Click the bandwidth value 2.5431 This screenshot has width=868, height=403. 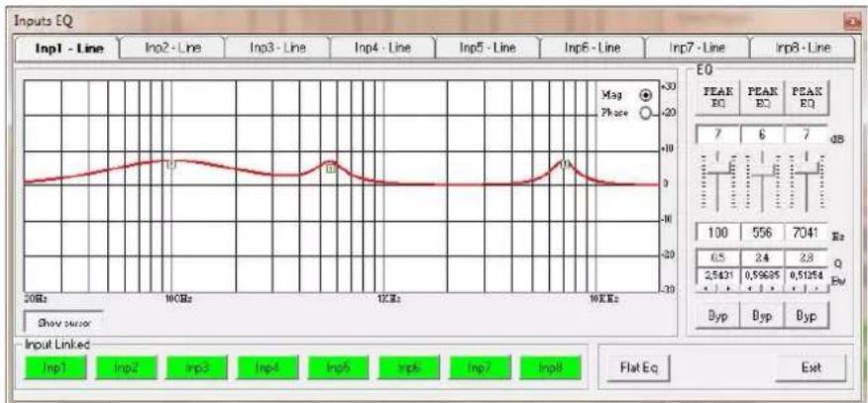[x=717, y=274]
